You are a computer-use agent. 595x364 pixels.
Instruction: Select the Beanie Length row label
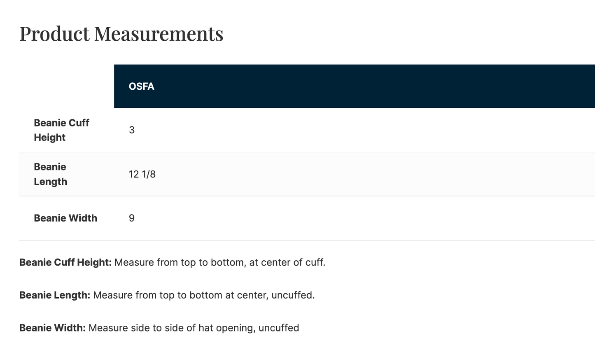click(50, 174)
